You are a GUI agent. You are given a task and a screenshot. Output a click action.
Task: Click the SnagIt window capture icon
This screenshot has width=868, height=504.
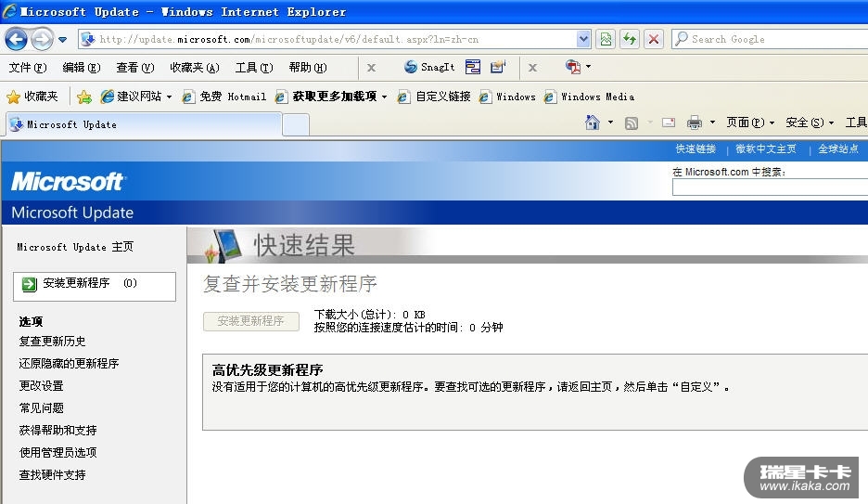(x=473, y=67)
